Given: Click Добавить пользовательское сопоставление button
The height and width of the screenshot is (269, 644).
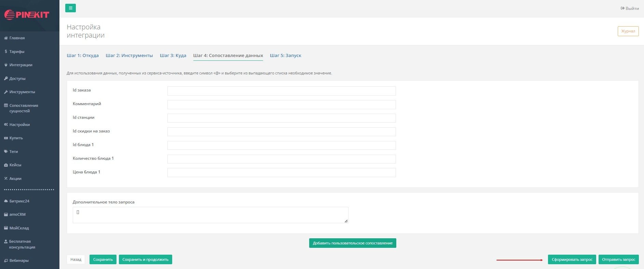Looking at the screenshot, I should [x=353, y=243].
